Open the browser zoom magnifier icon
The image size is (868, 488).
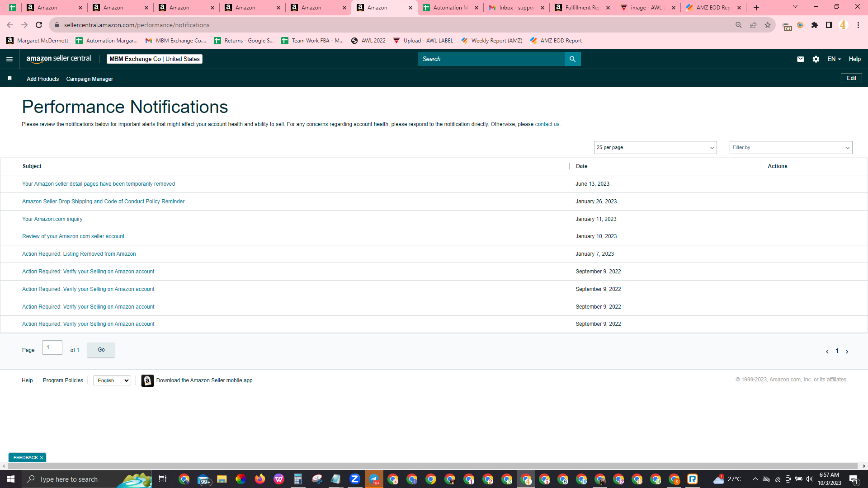click(x=739, y=25)
